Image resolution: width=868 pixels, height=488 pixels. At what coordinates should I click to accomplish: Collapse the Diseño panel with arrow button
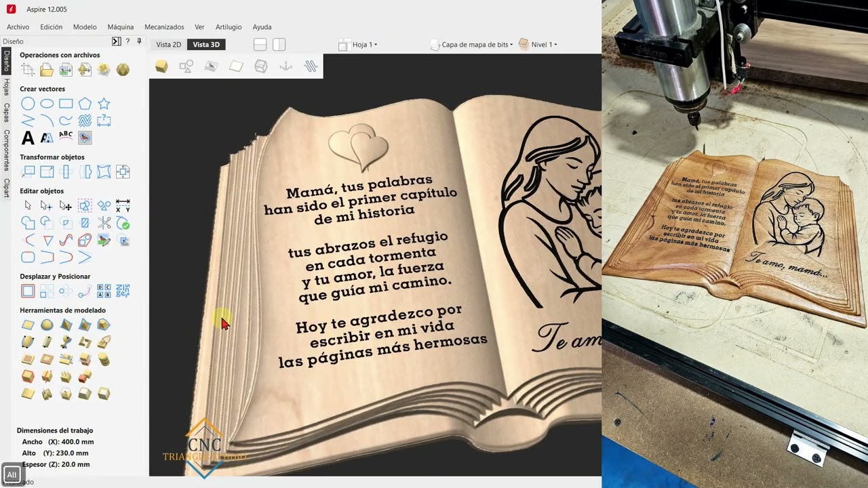click(x=116, y=41)
